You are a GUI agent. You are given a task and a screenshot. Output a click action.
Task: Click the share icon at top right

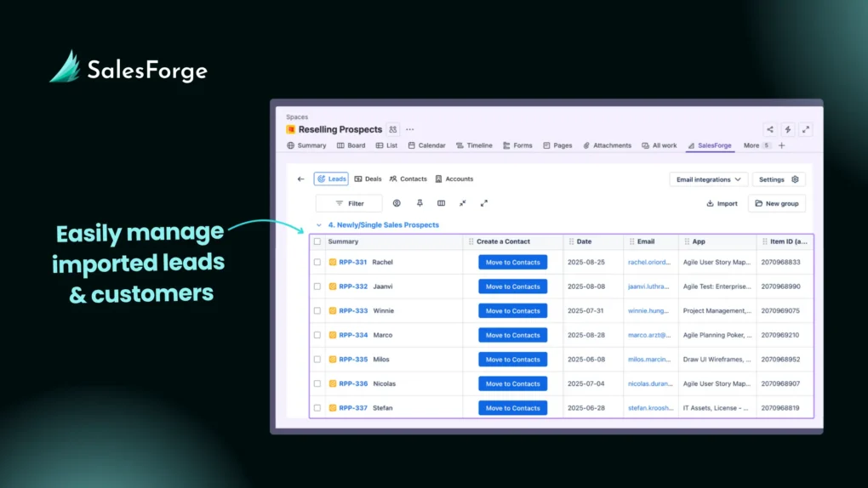pos(769,129)
